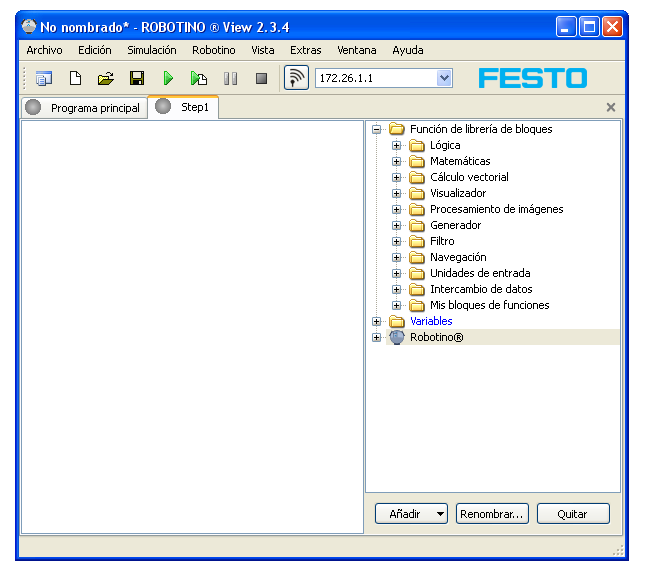Save project with floppy disk icon
The image size is (655, 574).
(137, 78)
